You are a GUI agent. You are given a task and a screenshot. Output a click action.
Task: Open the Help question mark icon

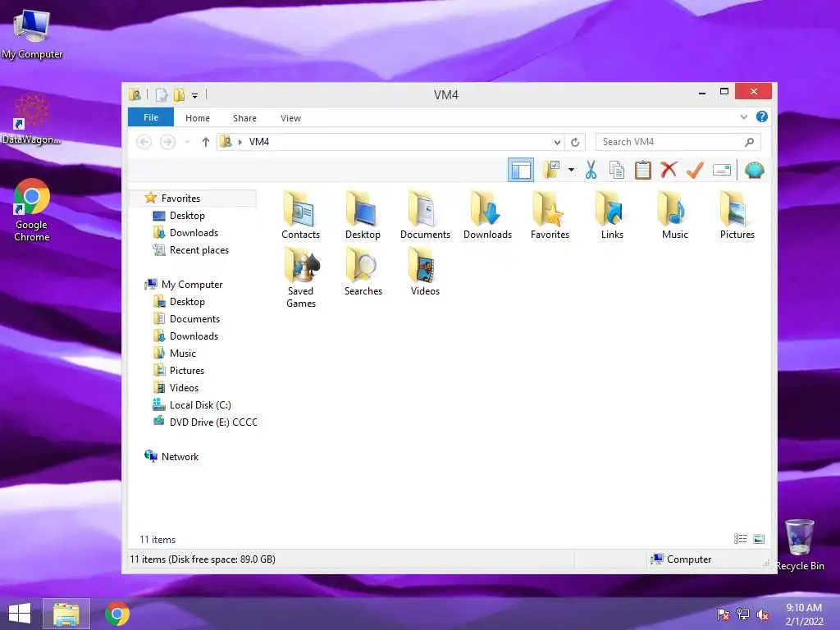pos(762,116)
